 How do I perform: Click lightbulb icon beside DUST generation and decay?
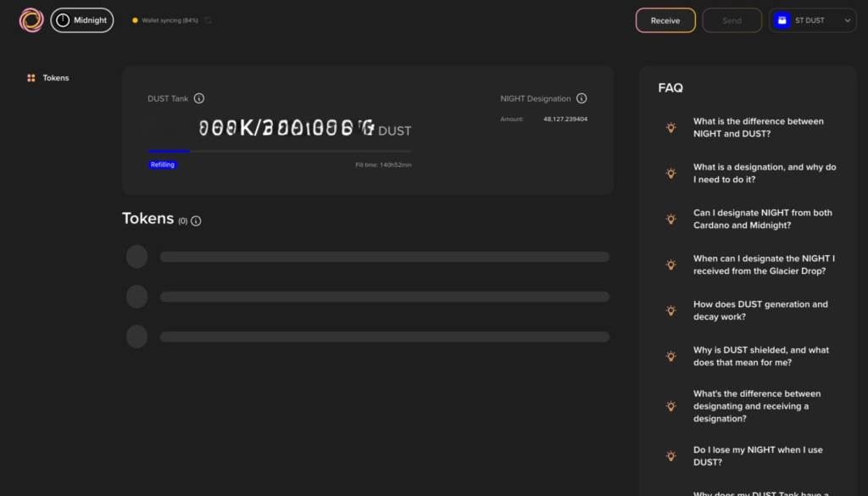pyautogui.click(x=670, y=311)
